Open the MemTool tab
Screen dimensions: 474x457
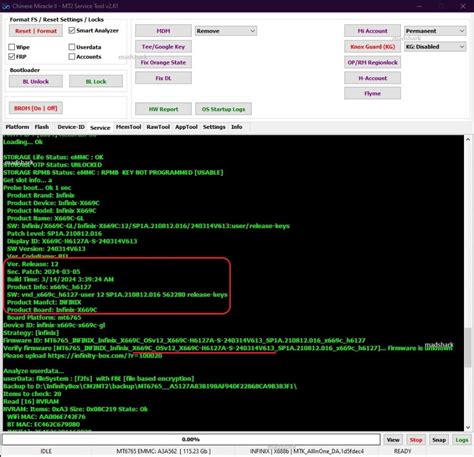pyautogui.click(x=129, y=127)
